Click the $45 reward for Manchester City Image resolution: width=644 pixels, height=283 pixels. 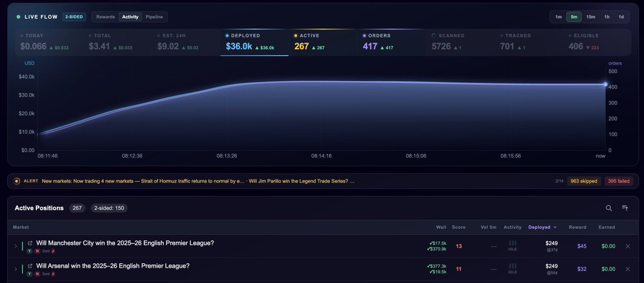coord(582,246)
